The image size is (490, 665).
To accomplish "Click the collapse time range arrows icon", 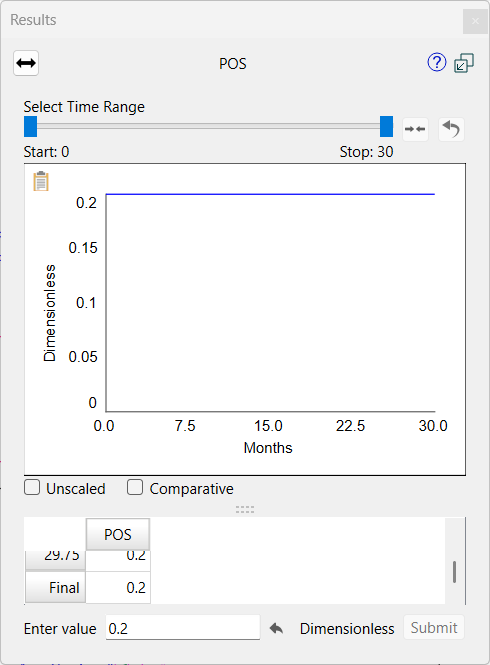I will [x=415, y=129].
